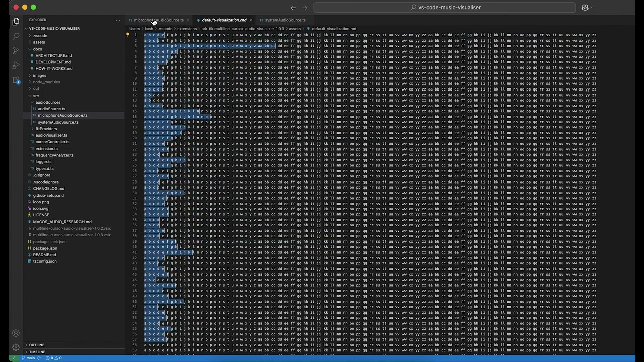Switch to the default-visualization.md tab
The width and height of the screenshot is (644, 362).
pos(224,20)
